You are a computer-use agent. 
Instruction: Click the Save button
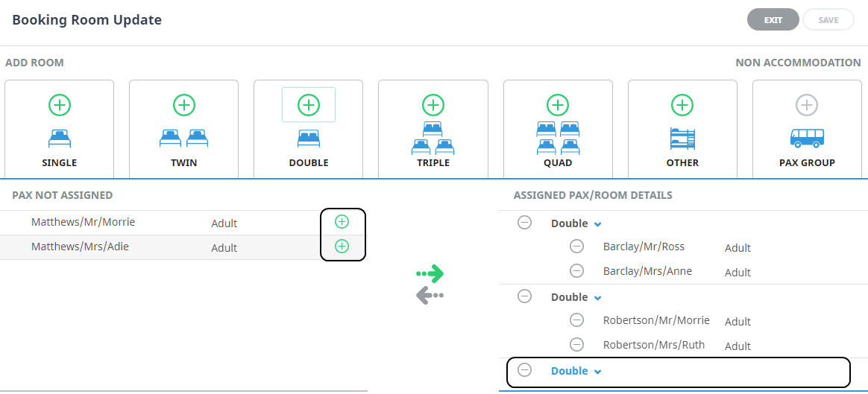pyautogui.click(x=828, y=20)
